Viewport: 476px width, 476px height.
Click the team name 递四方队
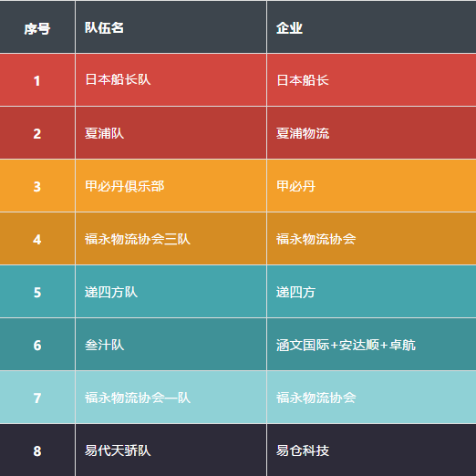coord(111,292)
